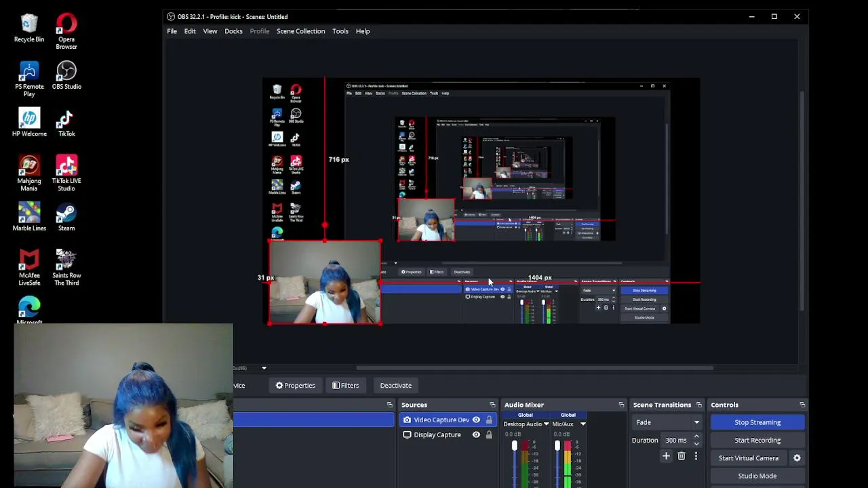This screenshot has height=488, width=868.
Task: Open the Docks menu
Action: (x=233, y=31)
